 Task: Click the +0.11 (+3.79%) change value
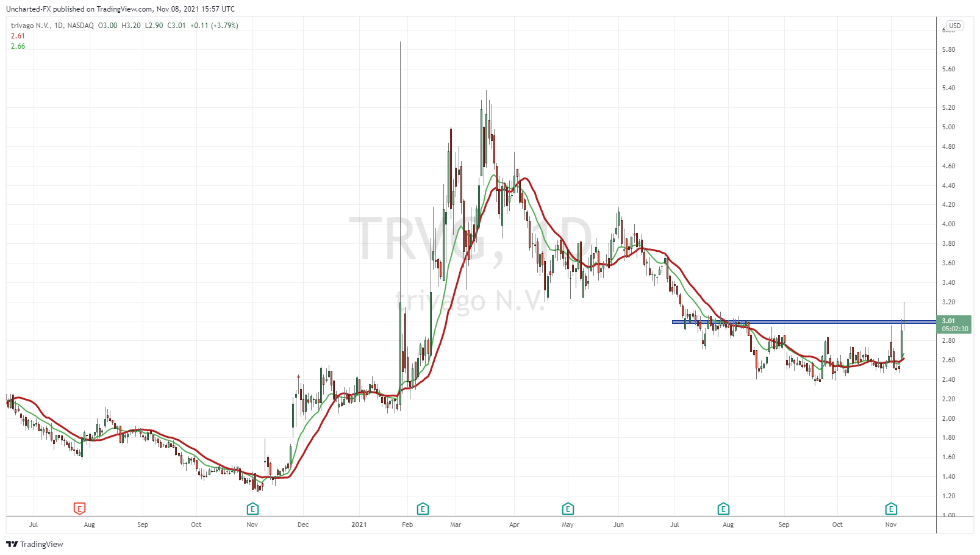click(214, 26)
